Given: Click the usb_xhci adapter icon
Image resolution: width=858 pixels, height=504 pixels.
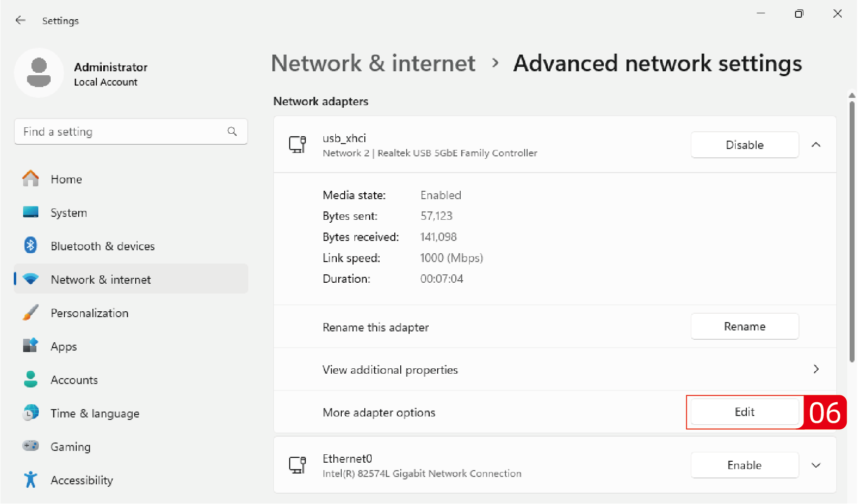Looking at the screenshot, I should (297, 145).
